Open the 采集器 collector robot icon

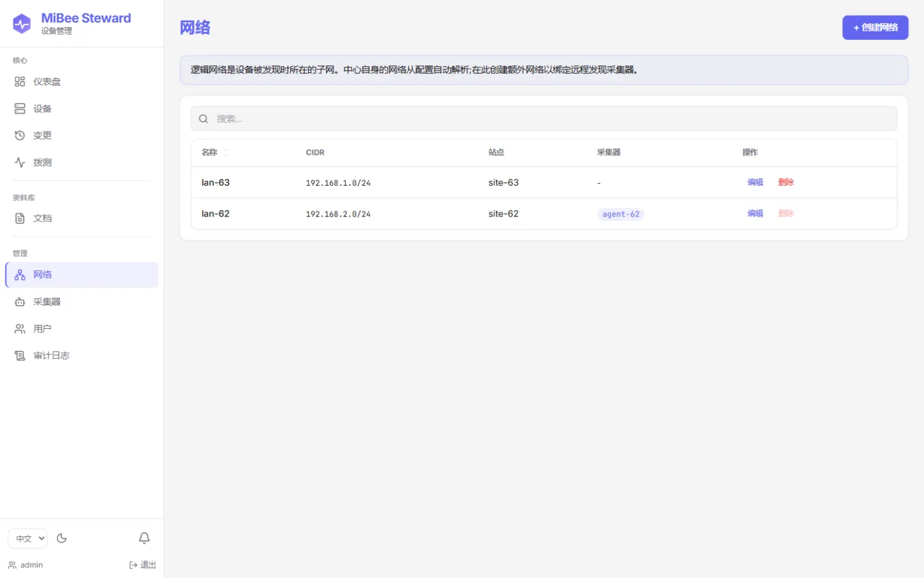(20, 302)
